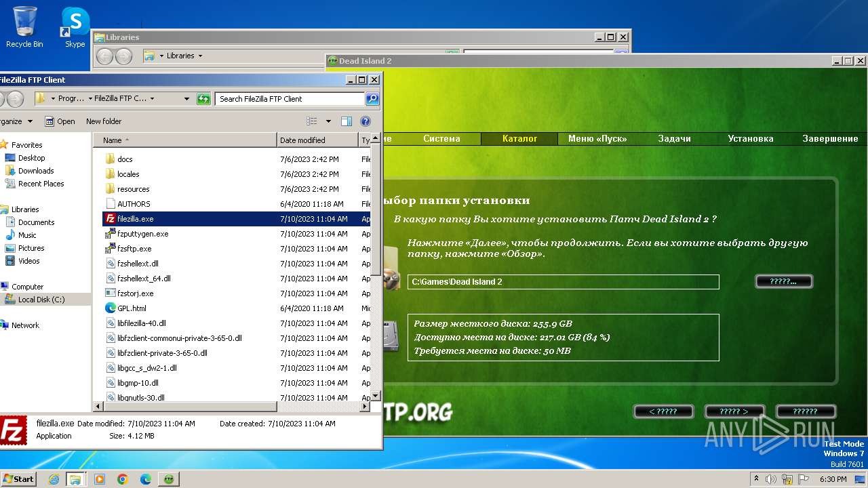Open the docs folder icon
868x488 pixels.
click(111, 159)
